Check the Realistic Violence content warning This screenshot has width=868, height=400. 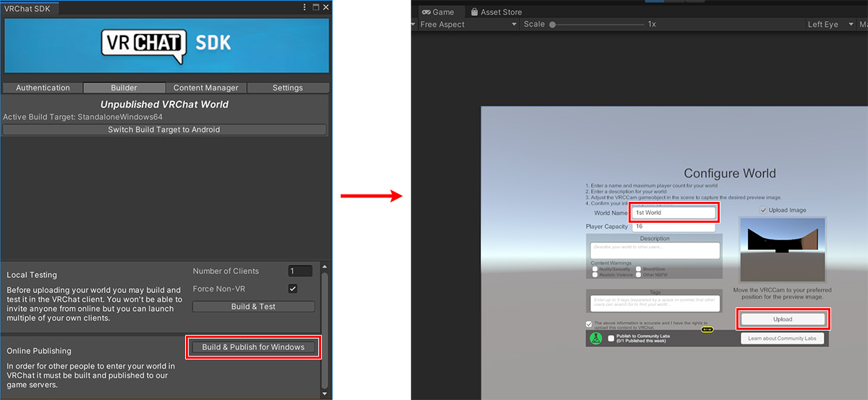pos(595,275)
